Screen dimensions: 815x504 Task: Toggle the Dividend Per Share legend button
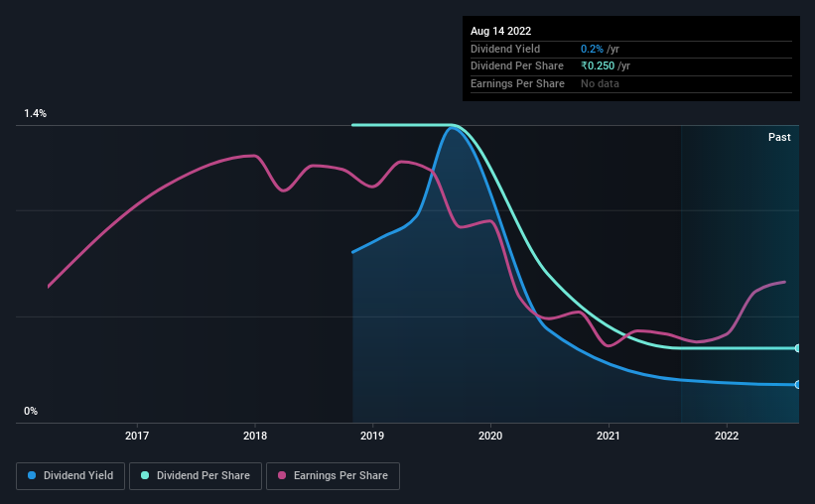click(x=196, y=476)
